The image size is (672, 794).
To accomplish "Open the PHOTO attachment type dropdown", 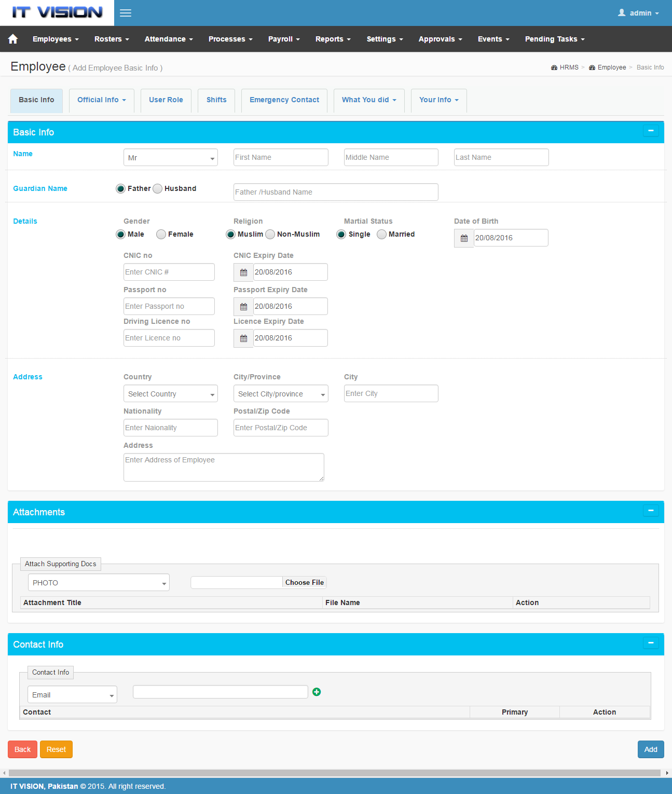I will tap(98, 582).
